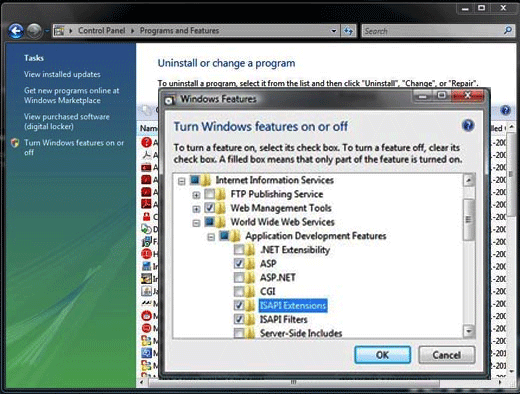This screenshot has height=394, width=520.
Task: Toggle World Wide Web Services checkbox
Action: [209, 222]
